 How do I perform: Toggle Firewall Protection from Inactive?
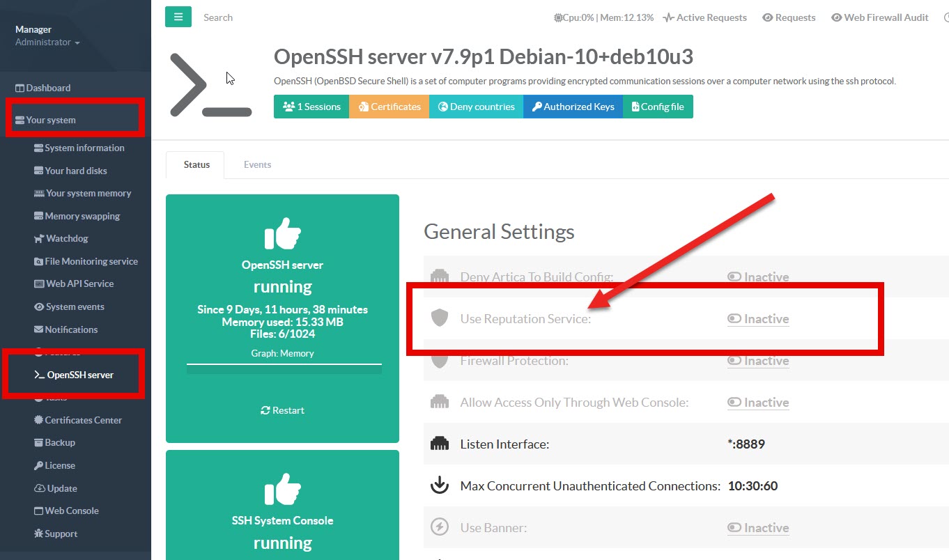(x=758, y=361)
